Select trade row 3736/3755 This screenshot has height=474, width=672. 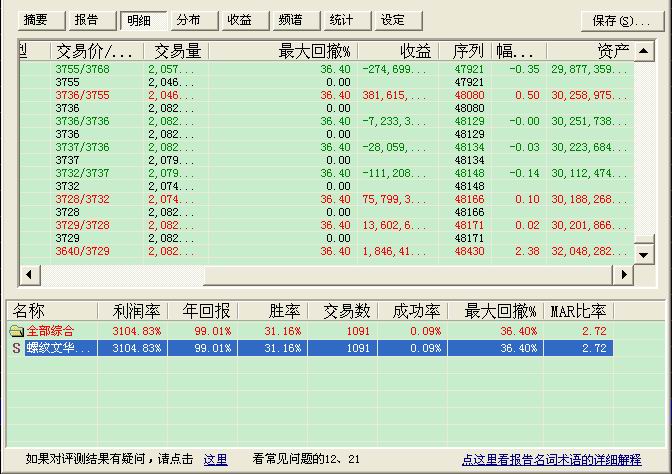326,95
